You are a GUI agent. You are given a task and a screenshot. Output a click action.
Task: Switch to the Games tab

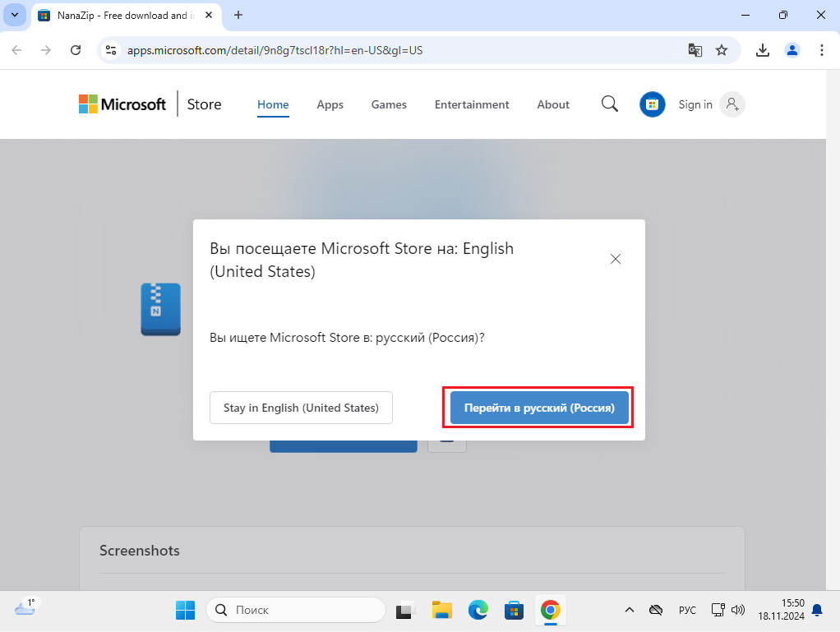tap(389, 104)
